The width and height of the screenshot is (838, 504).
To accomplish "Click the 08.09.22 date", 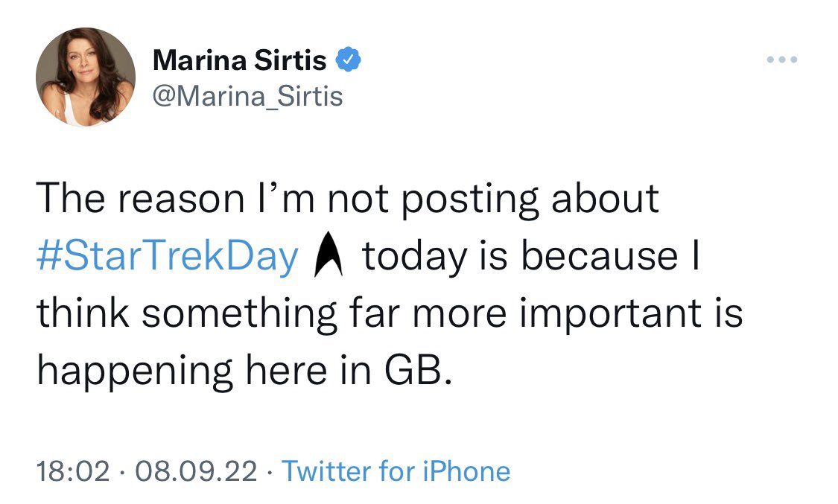I will tap(194, 471).
